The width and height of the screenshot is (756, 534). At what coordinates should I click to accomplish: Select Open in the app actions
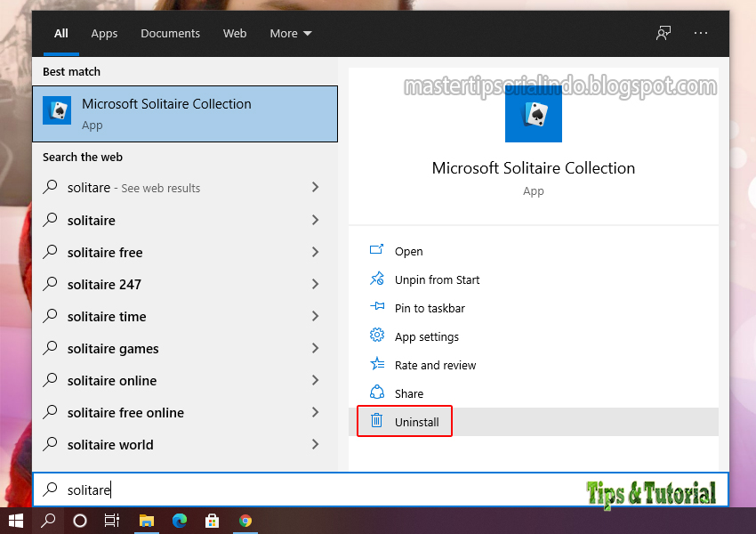click(x=534, y=251)
